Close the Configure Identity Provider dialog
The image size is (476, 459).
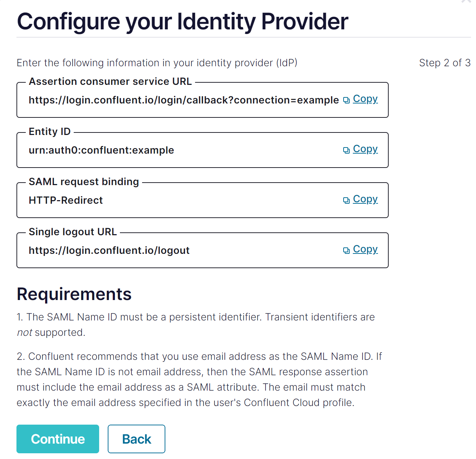[466, 1]
